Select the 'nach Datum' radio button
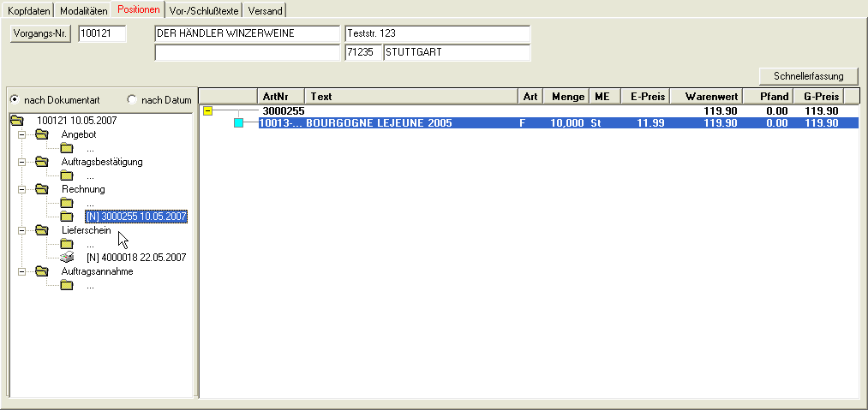The image size is (868, 410). point(131,100)
